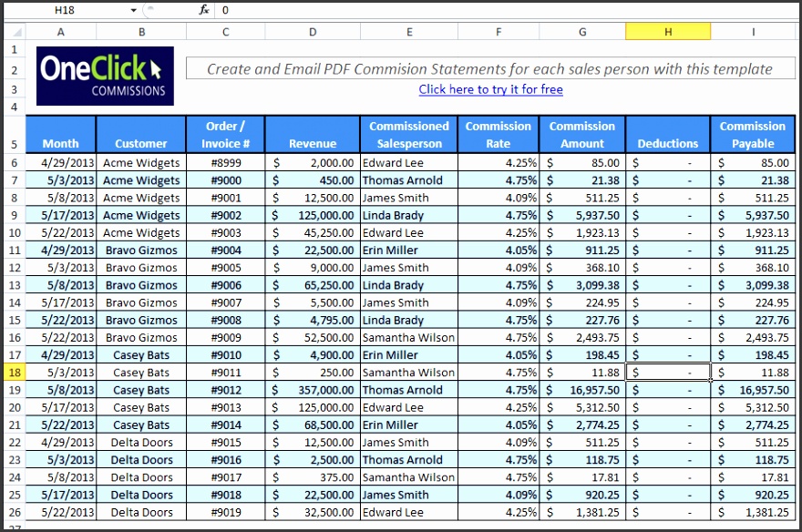802x532 pixels.
Task: Select Samantha Wilson cell in row 16
Action: pyautogui.click(x=408, y=338)
